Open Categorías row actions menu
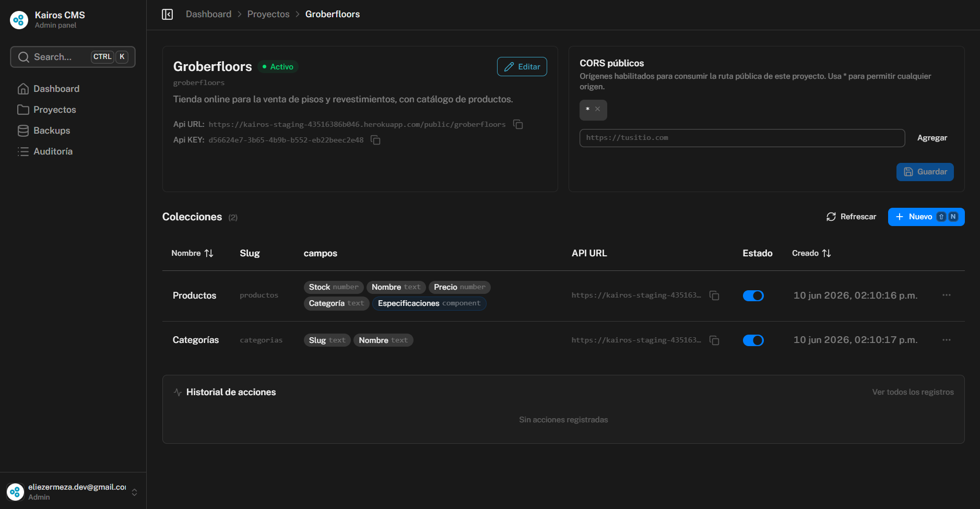This screenshot has height=509, width=980. pyautogui.click(x=947, y=340)
